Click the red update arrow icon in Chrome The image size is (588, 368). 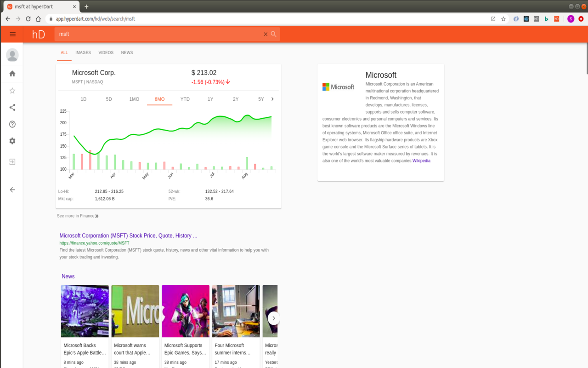(581, 19)
